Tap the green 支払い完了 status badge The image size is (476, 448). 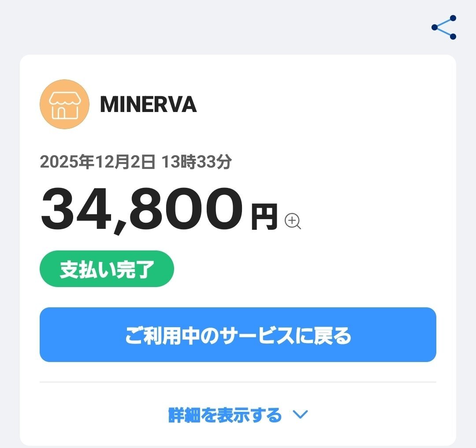107,269
